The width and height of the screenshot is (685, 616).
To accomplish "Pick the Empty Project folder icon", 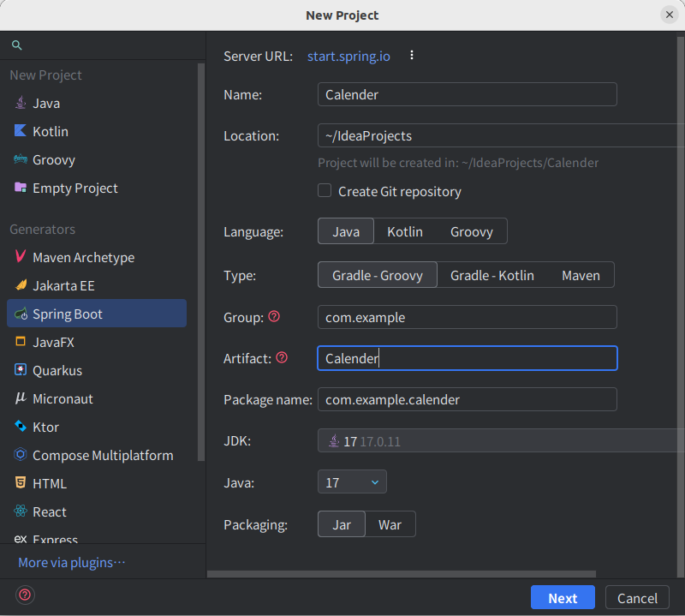I will coord(21,188).
